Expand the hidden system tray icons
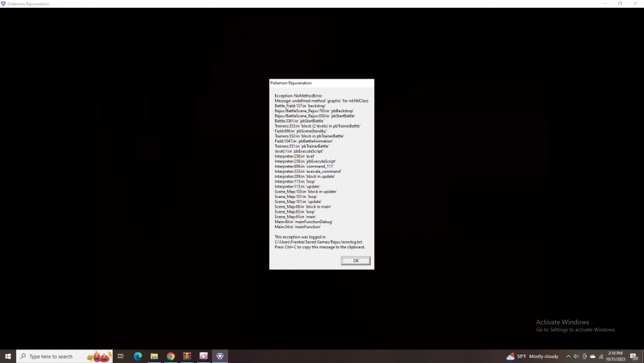644x363 pixels. click(568, 356)
